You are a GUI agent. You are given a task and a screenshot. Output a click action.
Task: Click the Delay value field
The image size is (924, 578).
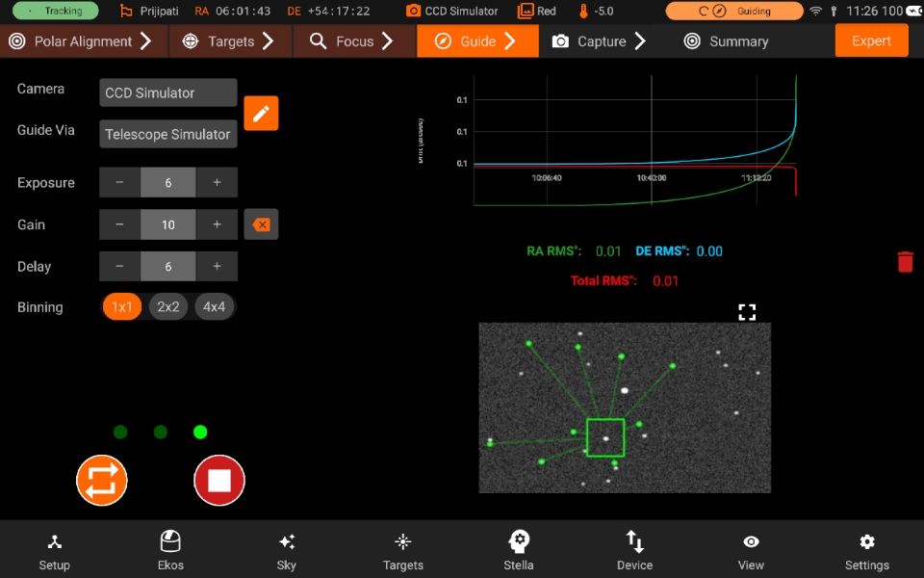(167, 266)
